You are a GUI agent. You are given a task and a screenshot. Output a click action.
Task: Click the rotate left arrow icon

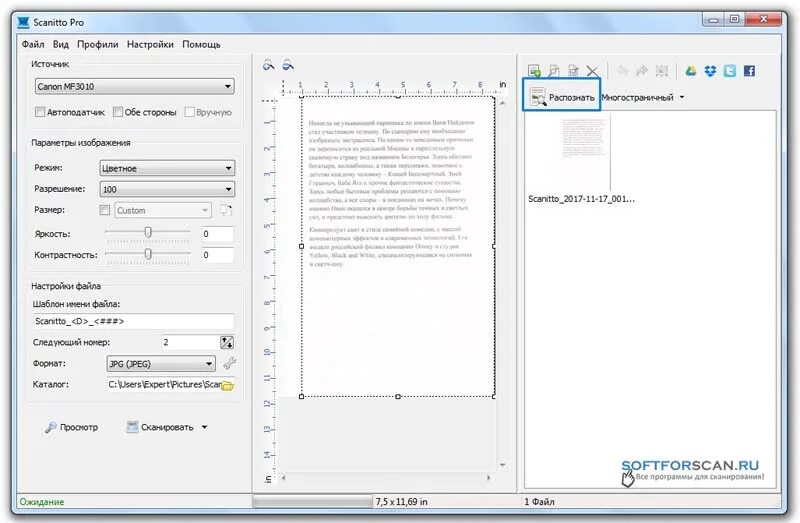(622, 71)
